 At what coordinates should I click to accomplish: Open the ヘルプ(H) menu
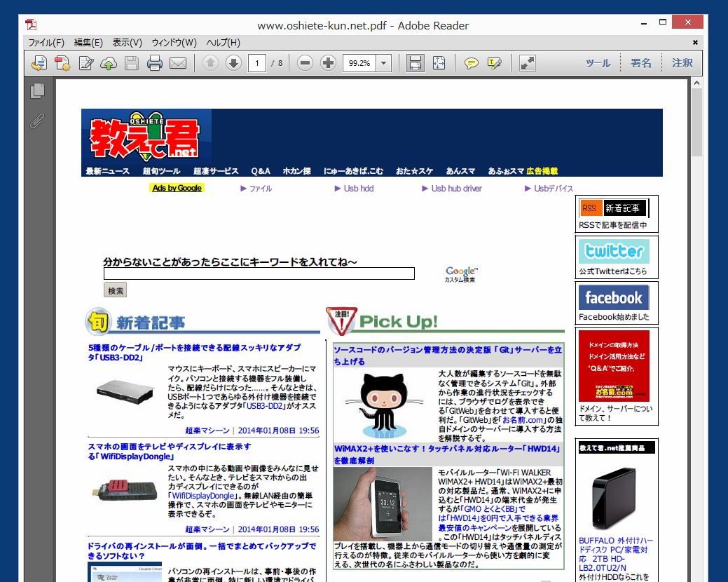coord(224,43)
